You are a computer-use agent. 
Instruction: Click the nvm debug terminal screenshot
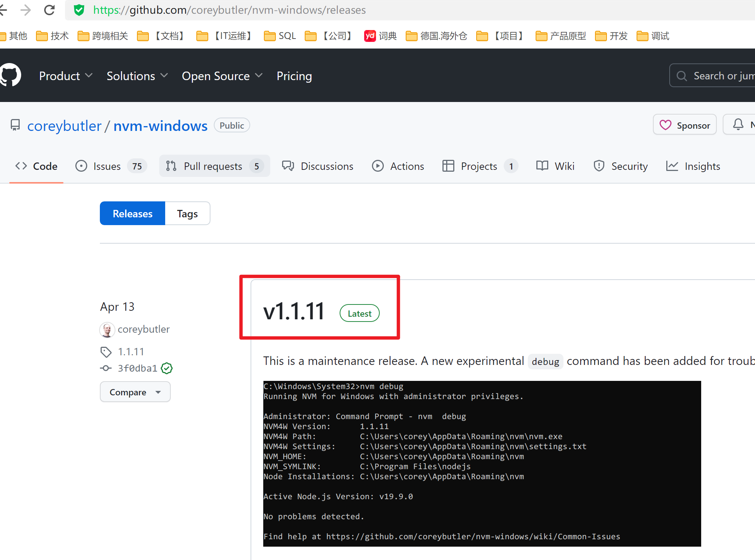click(482, 464)
